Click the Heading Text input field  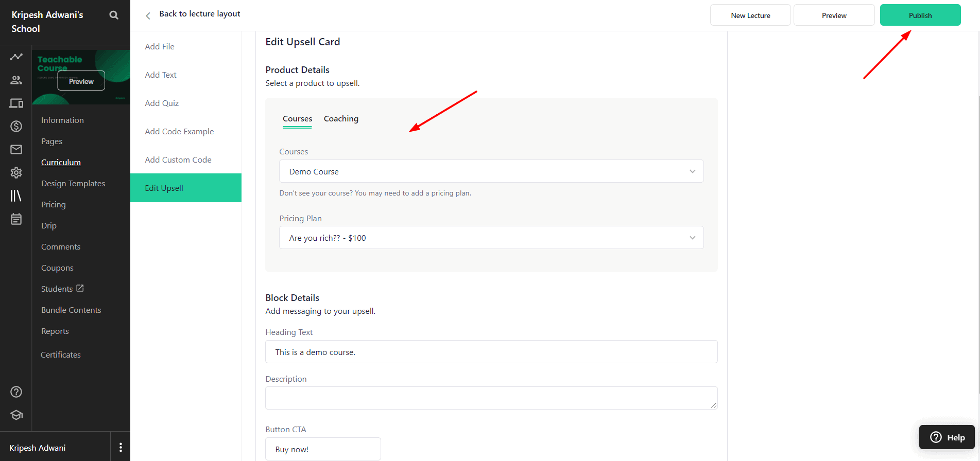click(491, 352)
